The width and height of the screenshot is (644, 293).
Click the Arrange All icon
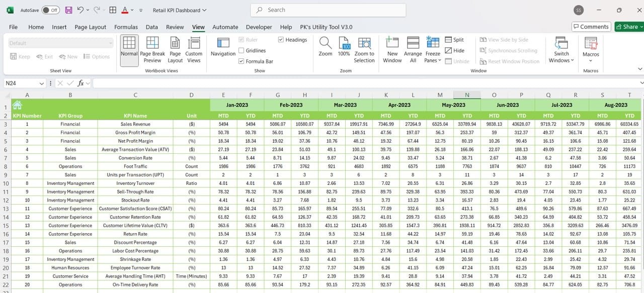coord(413,43)
